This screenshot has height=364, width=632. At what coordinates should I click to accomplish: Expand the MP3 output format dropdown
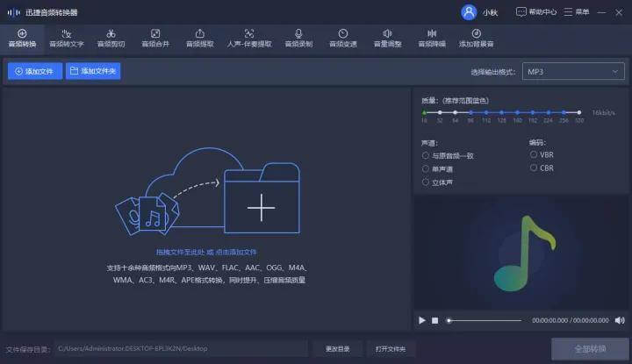pyautogui.click(x=573, y=72)
